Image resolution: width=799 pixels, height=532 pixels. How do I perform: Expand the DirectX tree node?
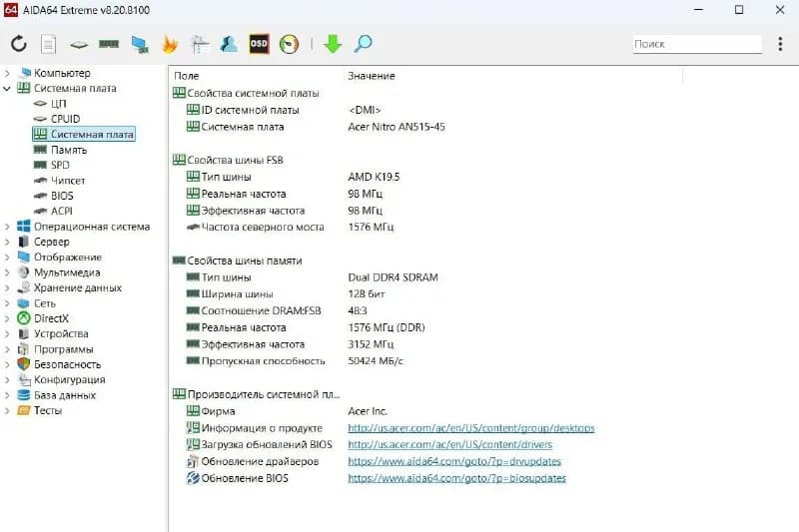(x=7, y=319)
